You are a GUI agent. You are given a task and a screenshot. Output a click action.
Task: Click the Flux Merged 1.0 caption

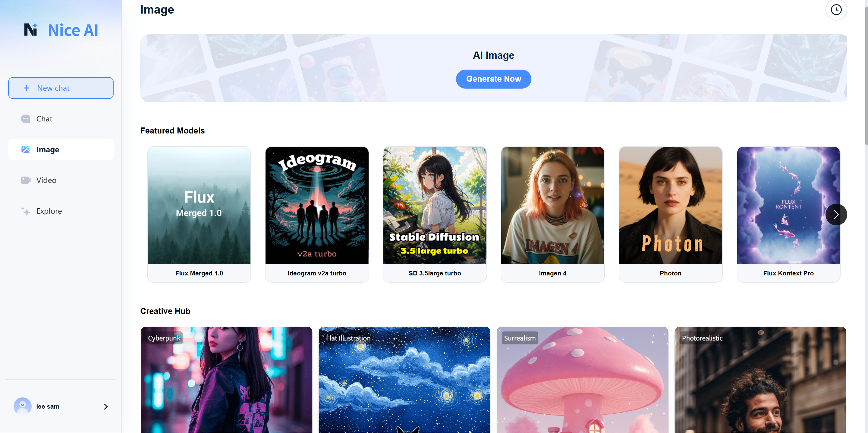tap(199, 273)
